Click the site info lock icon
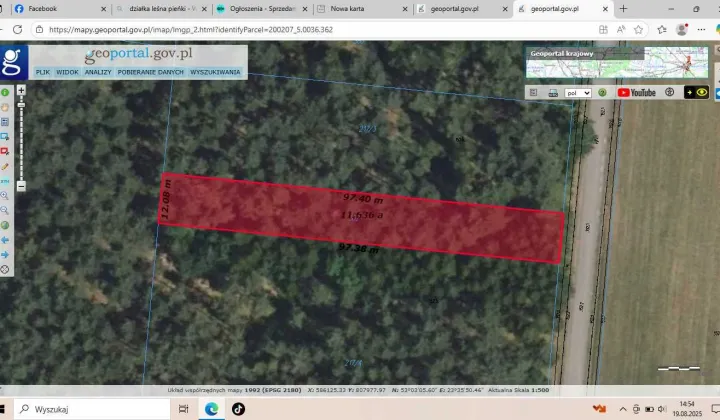This screenshot has height=420, width=720. [x=39, y=29]
